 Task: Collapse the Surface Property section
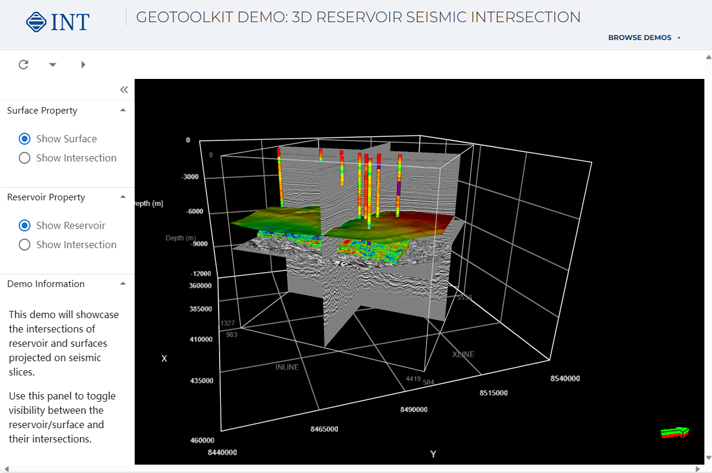click(x=123, y=111)
